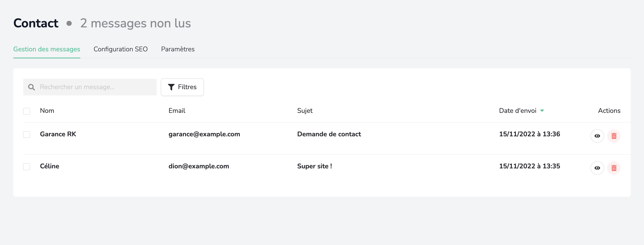This screenshot has height=245, width=644.
Task: Delete Garance RK's message with trash icon
Action: click(614, 136)
